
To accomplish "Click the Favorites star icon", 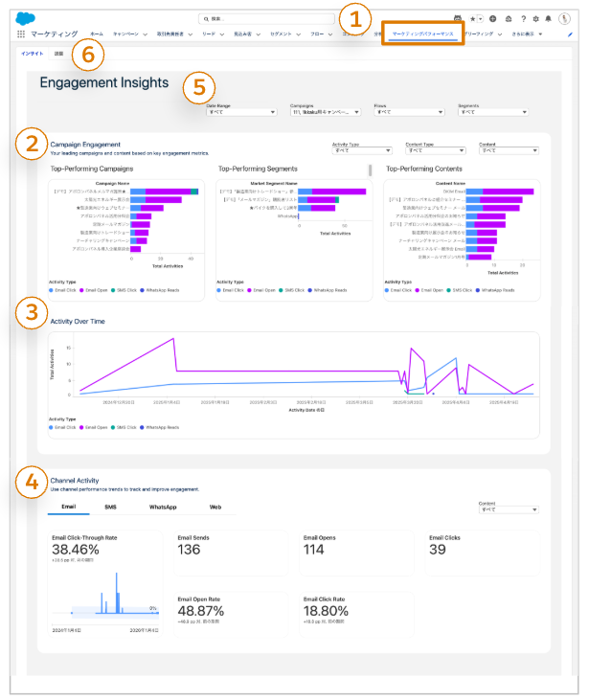I will pyautogui.click(x=472, y=19).
